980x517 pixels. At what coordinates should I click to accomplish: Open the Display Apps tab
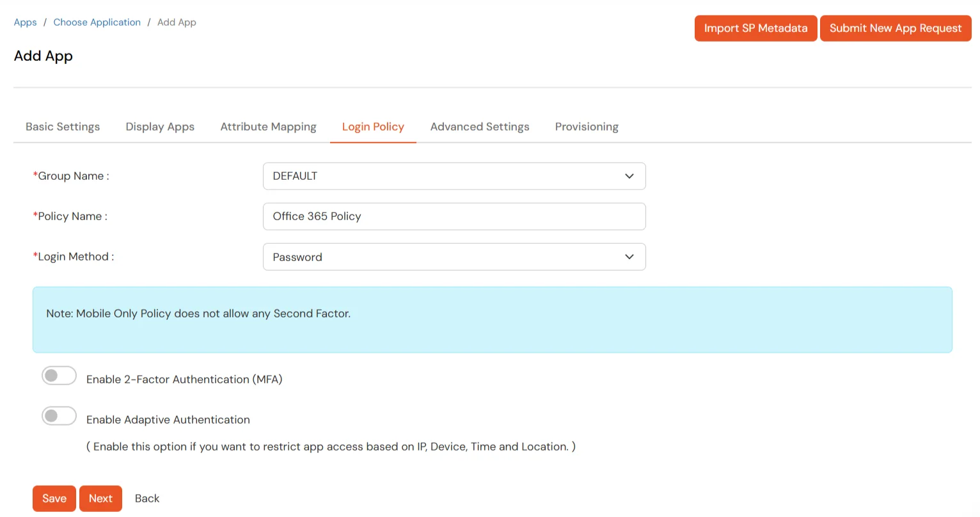(x=159, y=126)
